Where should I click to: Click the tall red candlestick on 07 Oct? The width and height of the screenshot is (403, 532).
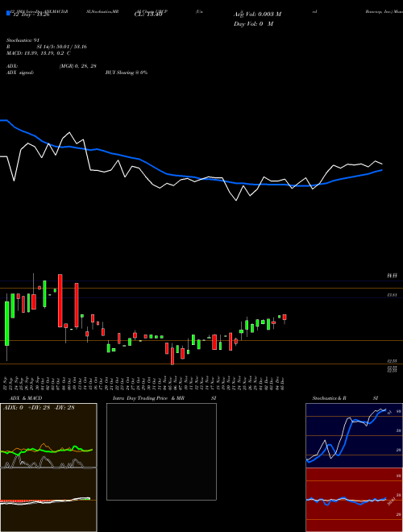[x=60, y=301]
